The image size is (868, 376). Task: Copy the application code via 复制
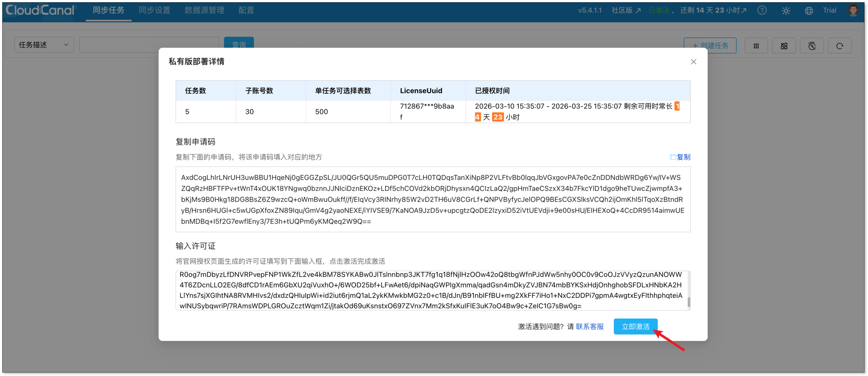pos(680,157)
